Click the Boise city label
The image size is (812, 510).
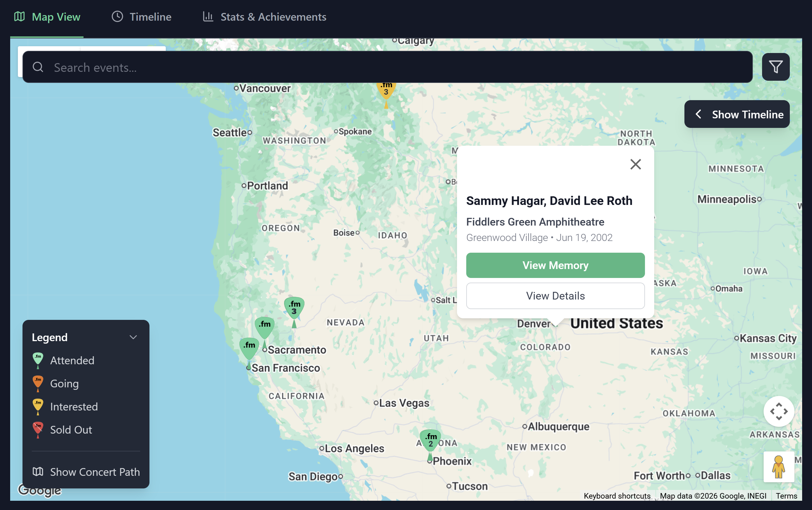coord(344,232)
